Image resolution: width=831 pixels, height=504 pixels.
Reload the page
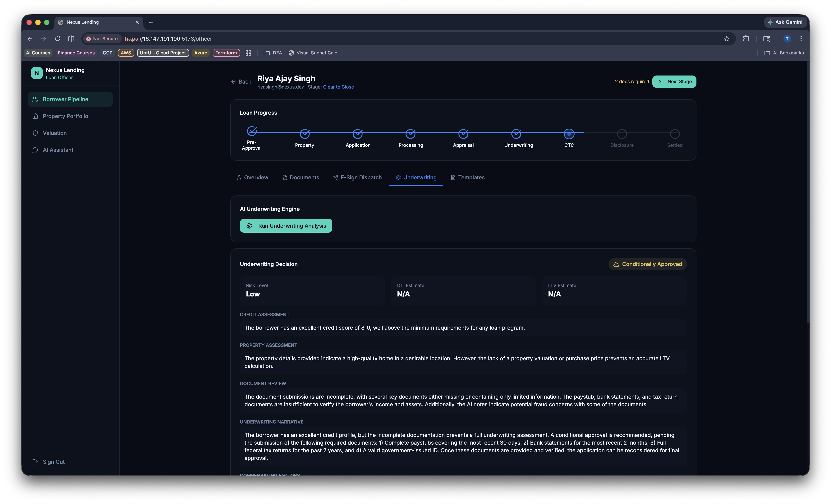(x=57, y=39)
